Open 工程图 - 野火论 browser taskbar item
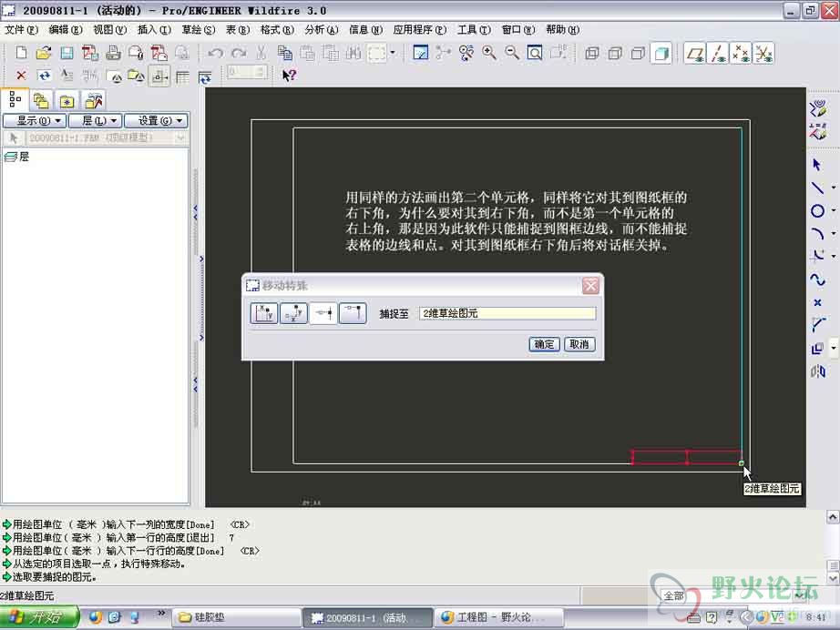 point(498,617)
